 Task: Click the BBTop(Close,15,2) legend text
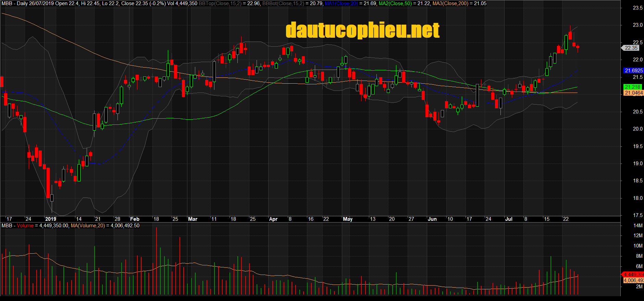coord(220,3)
